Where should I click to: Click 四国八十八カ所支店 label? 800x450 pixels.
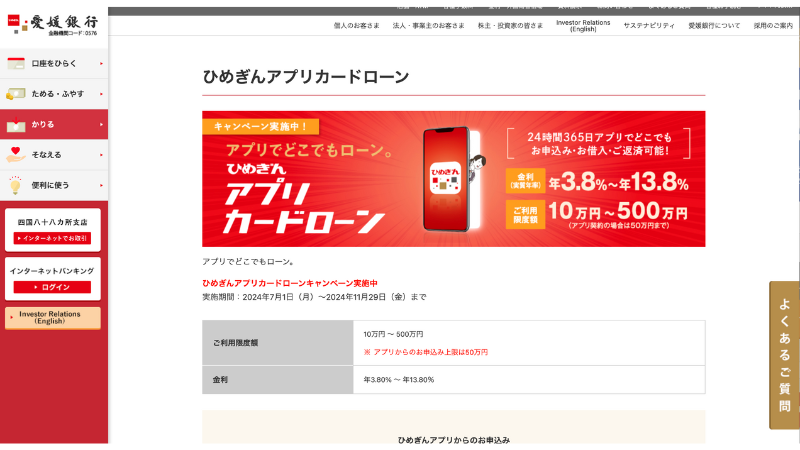[53, 222]
